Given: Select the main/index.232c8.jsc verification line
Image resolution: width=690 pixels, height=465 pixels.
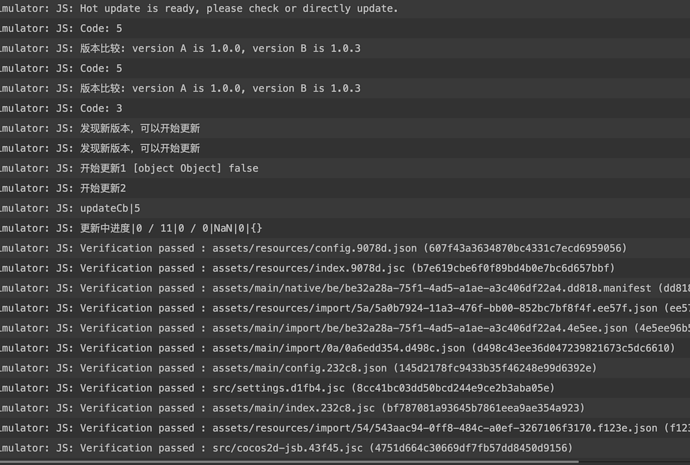Looking at the screenshot, I should coord(332,408).
